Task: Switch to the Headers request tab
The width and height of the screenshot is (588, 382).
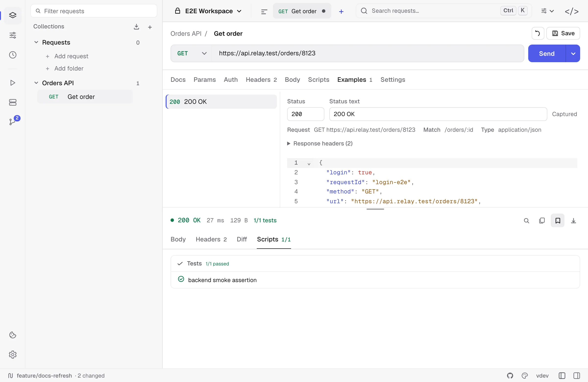Action: click(x=261, y=80)
